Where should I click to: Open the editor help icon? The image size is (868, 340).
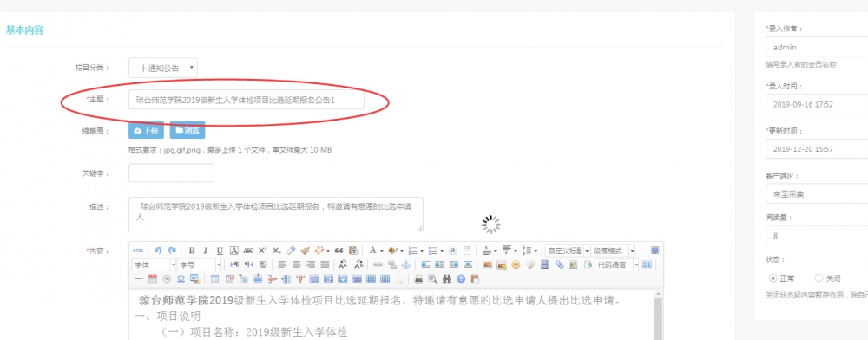coord(461,278)
